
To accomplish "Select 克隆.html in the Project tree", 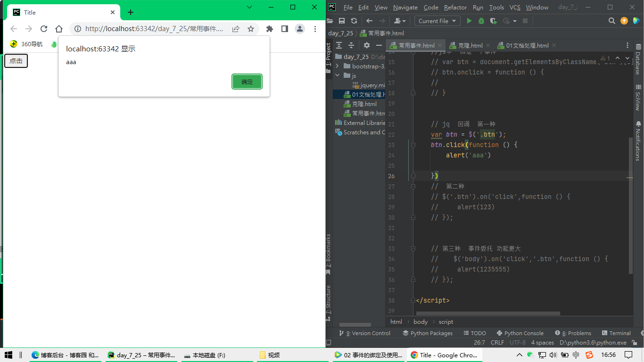I will (364, 104).
